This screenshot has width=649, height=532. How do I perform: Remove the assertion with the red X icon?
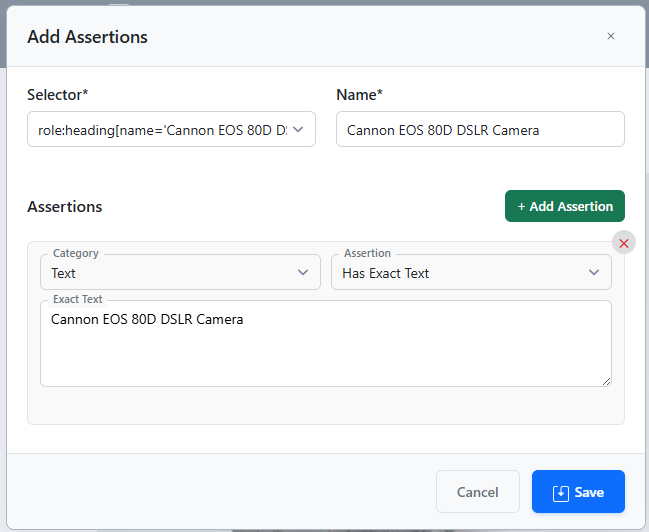tap(624, 243)
